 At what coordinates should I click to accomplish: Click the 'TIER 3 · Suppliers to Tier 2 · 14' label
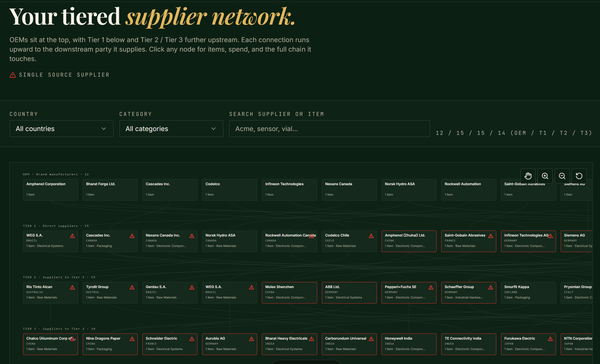point(59,329)
